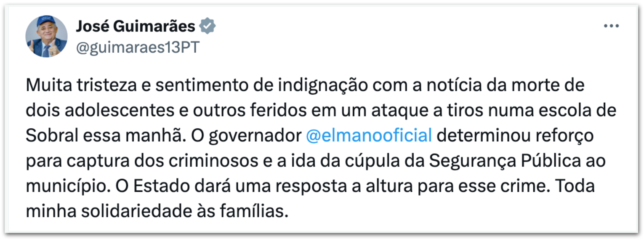Click the José Guimarães display name
644x239 pixels.
pos(136,27)
